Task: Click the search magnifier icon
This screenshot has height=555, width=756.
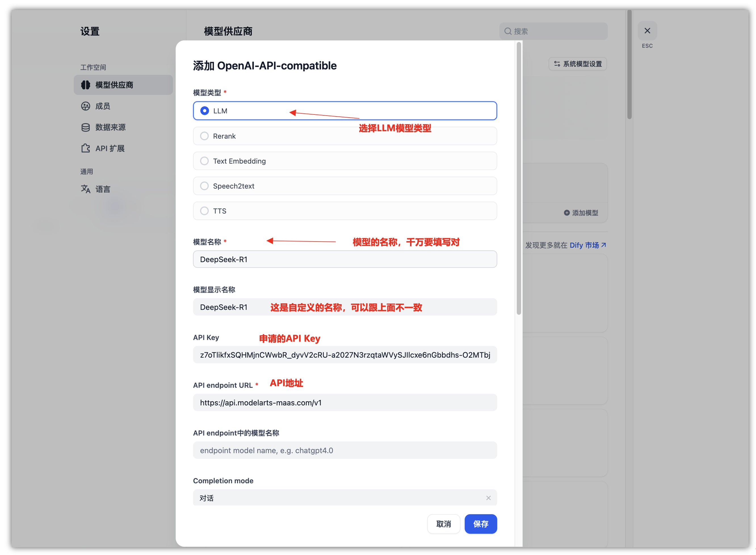Action: 508,31
